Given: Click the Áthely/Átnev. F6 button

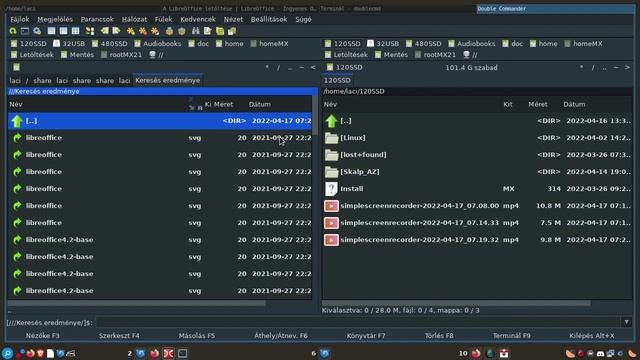Looking at the screenshot, I should (281, 336).
